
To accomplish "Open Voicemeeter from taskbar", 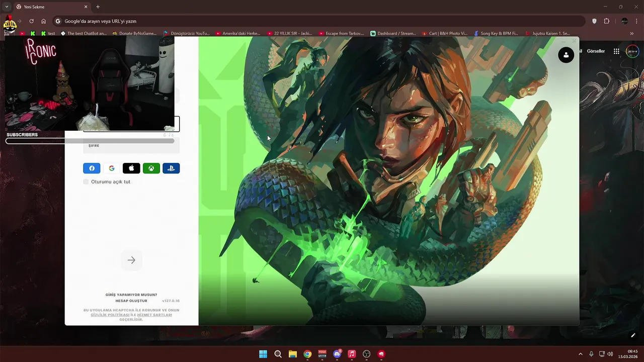I will pos(323,354).
